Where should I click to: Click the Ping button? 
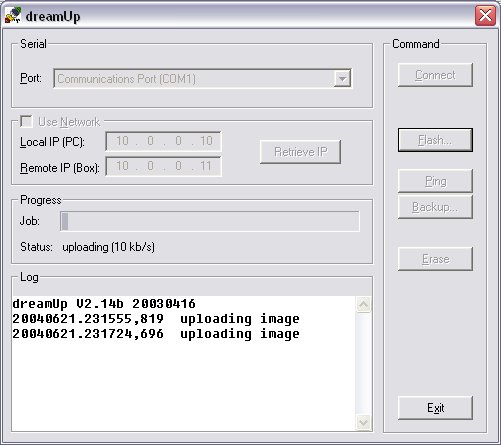pyautogui.click(x=435, y=181)
